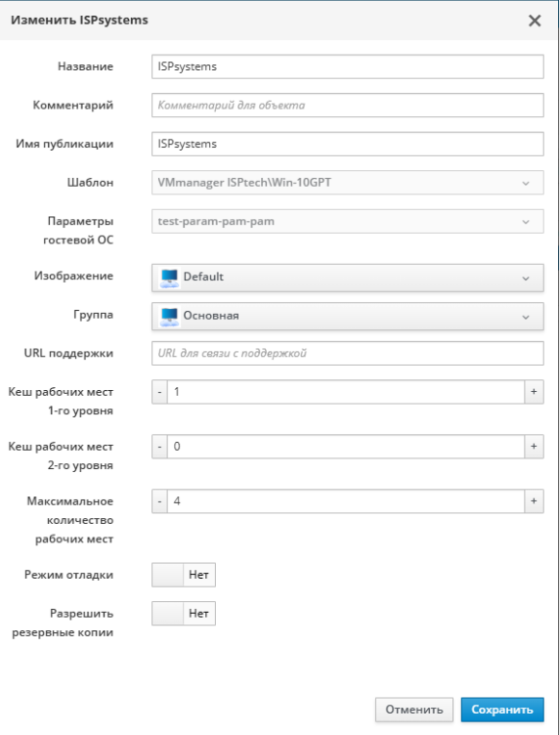Image resolution: width=560 pixels, height=735 pixels.
Task: Click the Сохранить button
Action: (502, 710)
